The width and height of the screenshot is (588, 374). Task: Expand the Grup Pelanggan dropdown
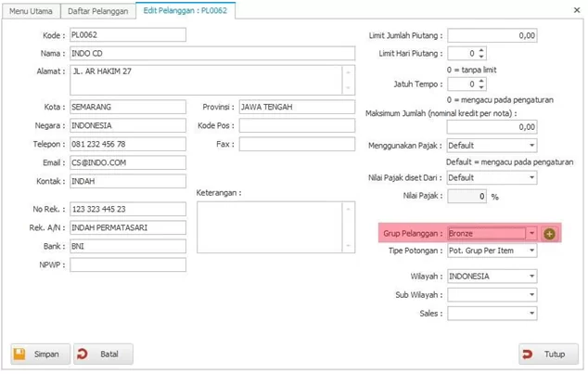531,234
